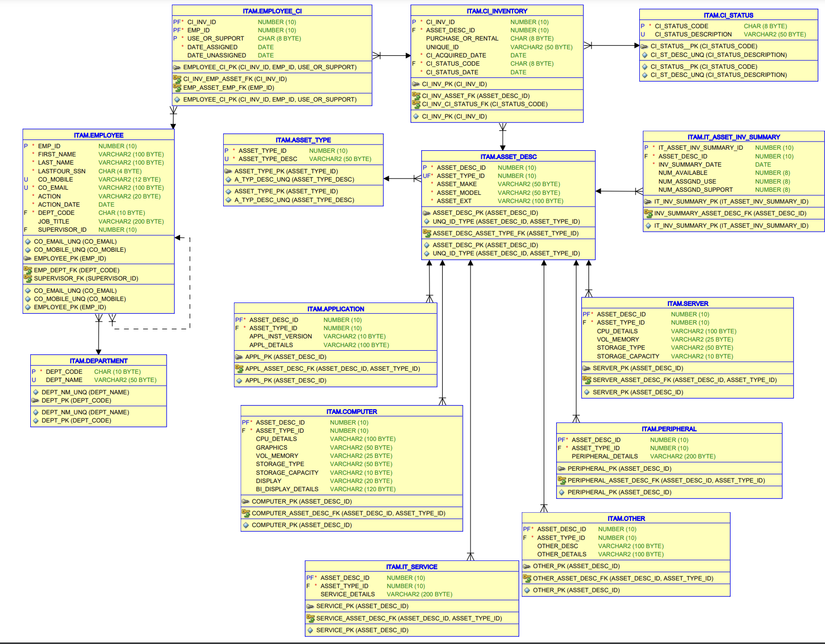Select the diamond icon beside OTHER_PK
The image size is (825, 644).
(x=527, y=590)
